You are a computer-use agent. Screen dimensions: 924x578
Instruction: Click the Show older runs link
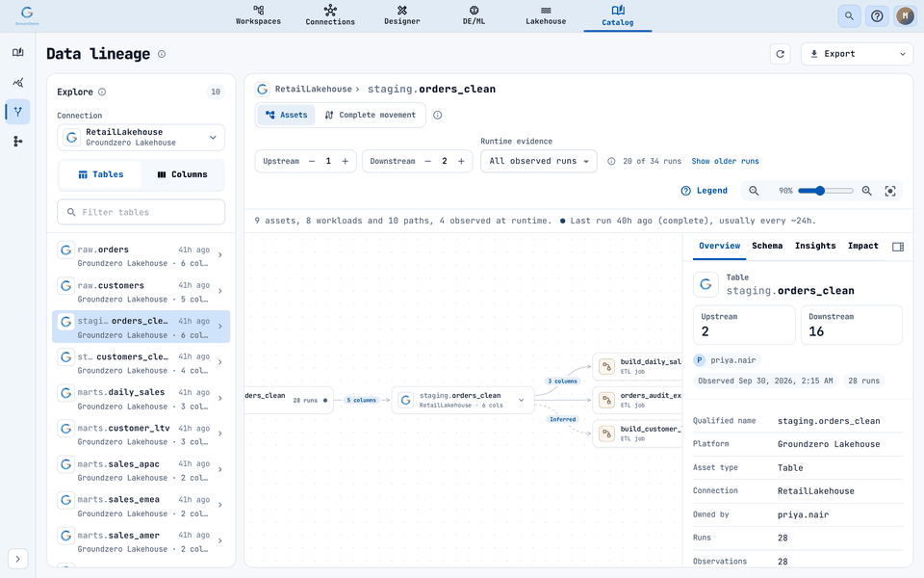[x=725, y=161]
